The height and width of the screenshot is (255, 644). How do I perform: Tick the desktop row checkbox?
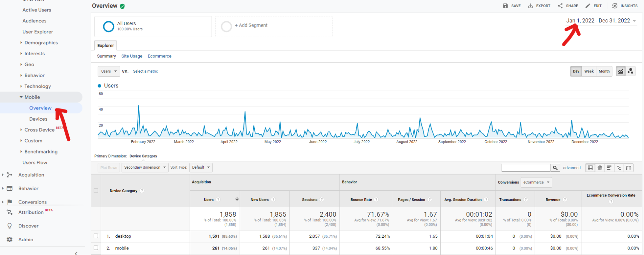[96, 236]
